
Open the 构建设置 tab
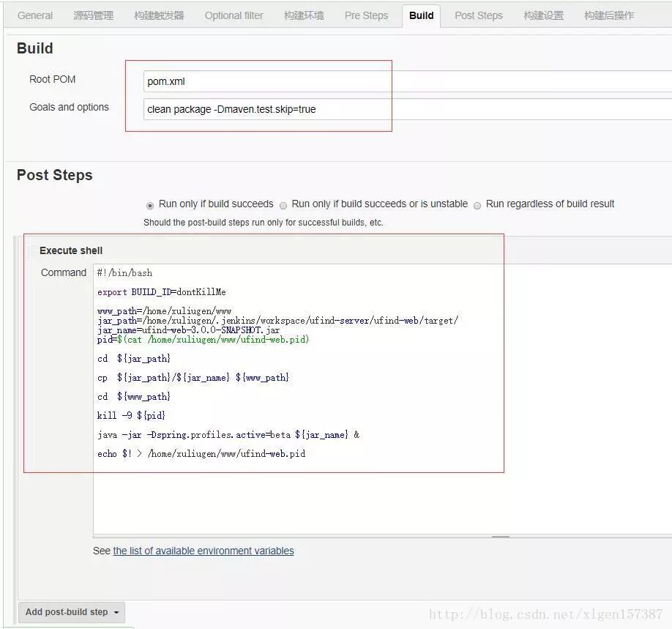[543, 16]
